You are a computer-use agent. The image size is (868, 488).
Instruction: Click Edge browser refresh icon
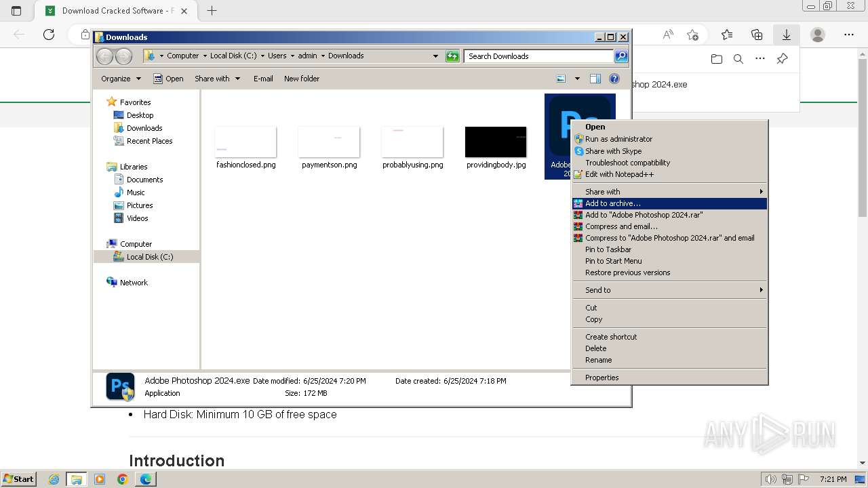click(x=49, y=35)
